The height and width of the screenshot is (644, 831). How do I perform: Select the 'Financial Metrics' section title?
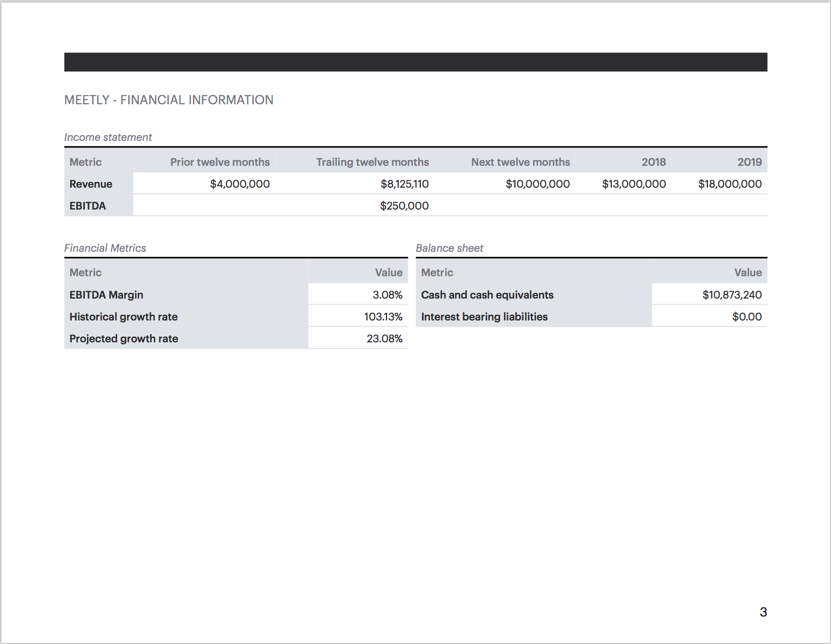[x=105, y=248]
